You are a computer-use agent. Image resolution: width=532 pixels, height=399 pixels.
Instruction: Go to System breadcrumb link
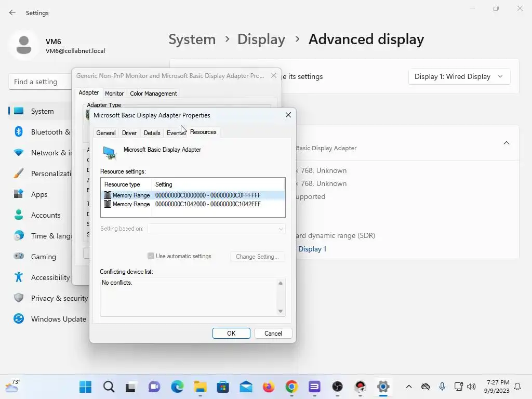tap(192, 39)
